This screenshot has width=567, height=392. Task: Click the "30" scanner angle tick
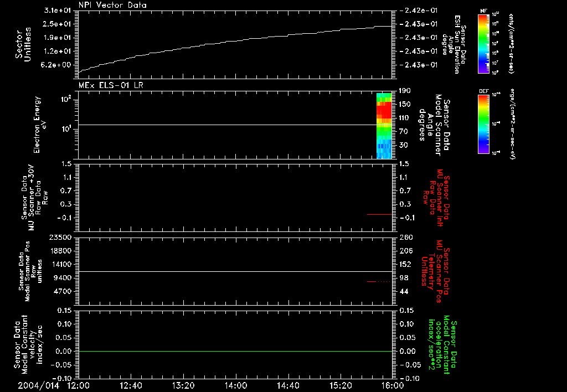pyautogui.click(x=403, y=145)
